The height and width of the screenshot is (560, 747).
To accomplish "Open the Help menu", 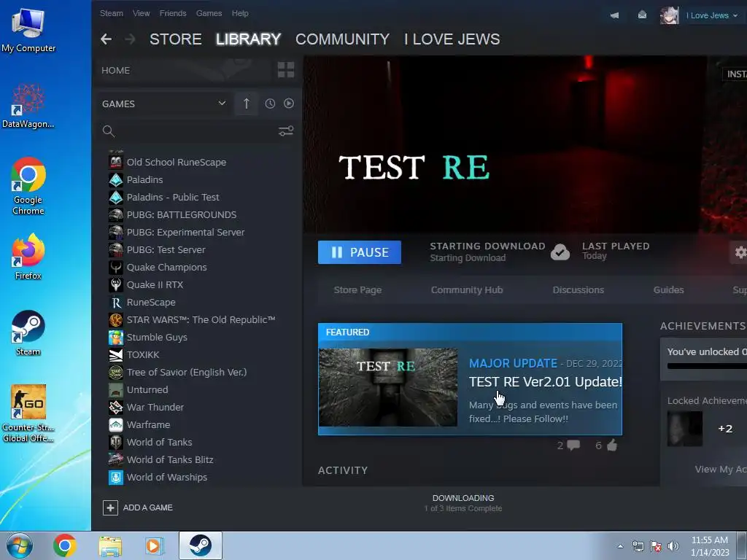I will click(240, 13).
